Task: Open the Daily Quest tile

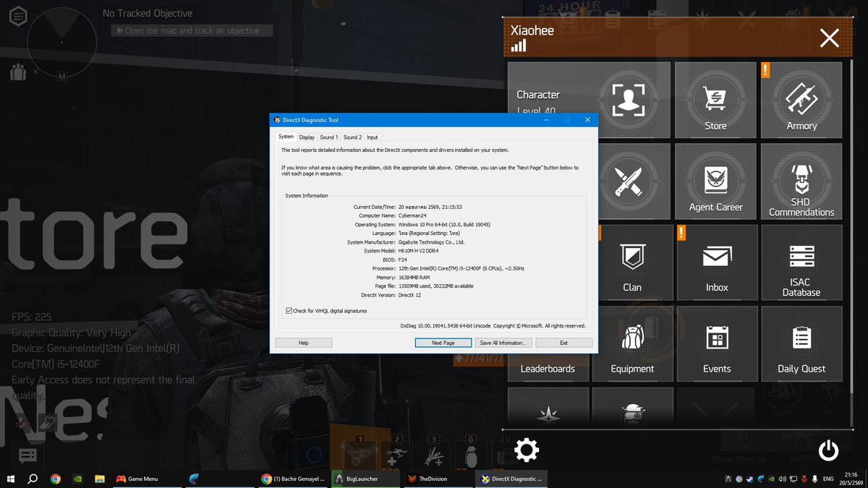Action: tap(801, 344)
